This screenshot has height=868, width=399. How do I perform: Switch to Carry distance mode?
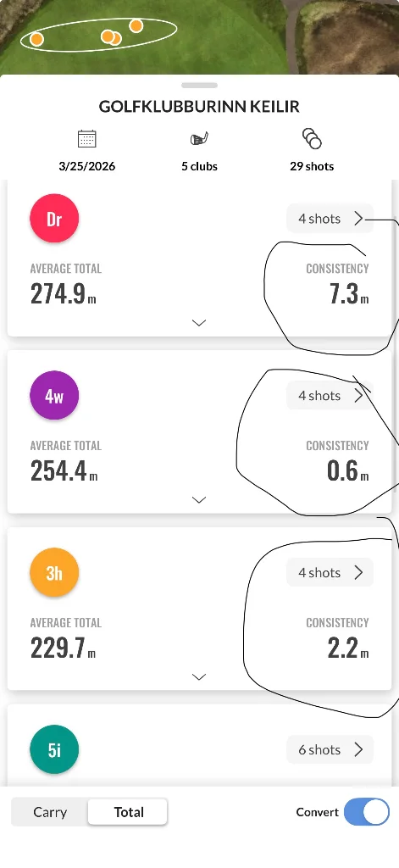50,812
